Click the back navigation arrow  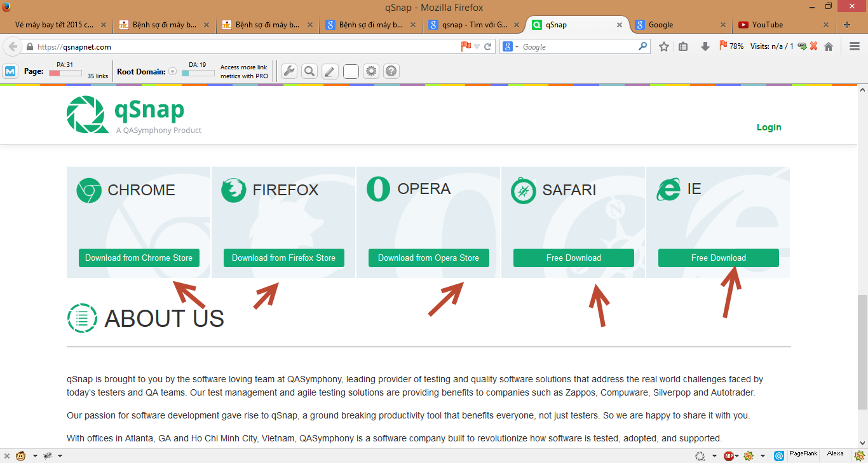13,46
